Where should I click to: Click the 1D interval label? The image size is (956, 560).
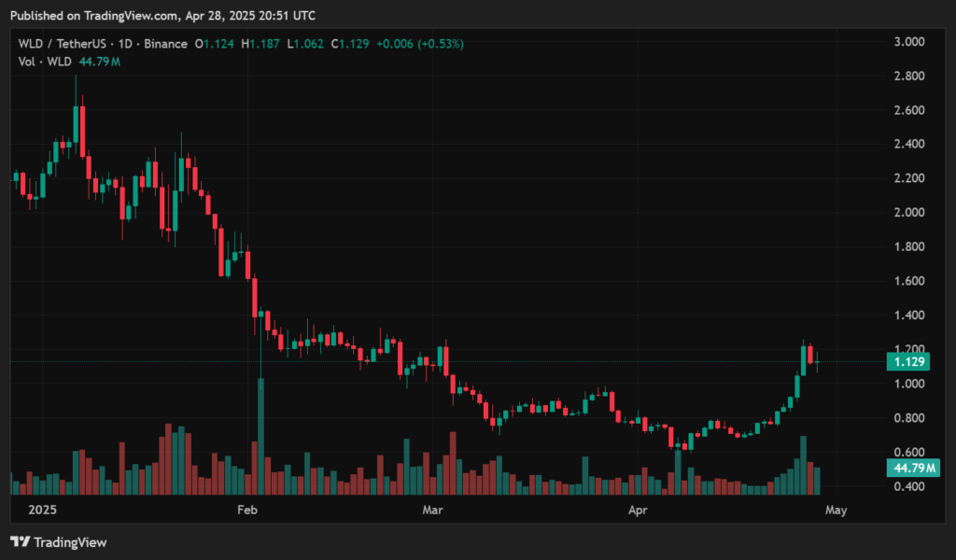[x=125, y=44]
